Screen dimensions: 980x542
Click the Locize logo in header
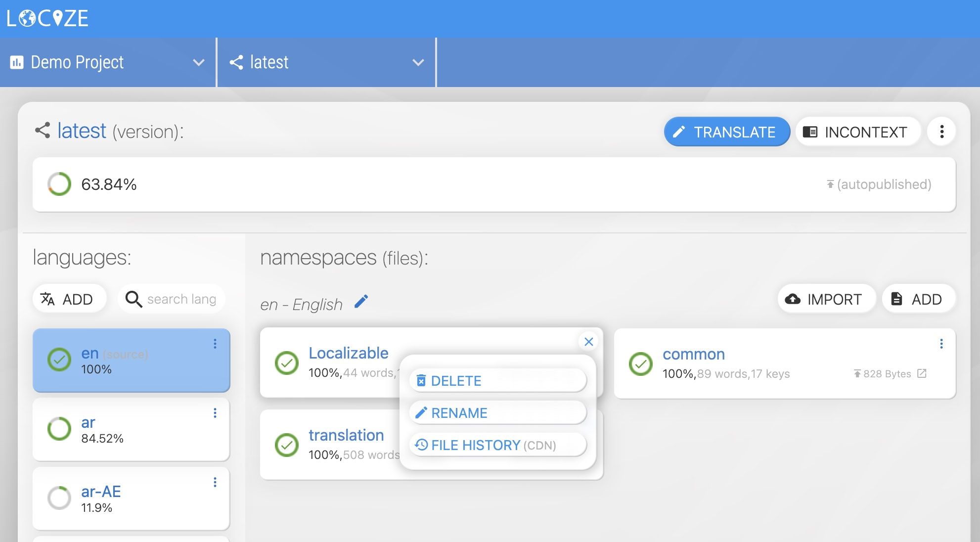click(x=47, y=18)
